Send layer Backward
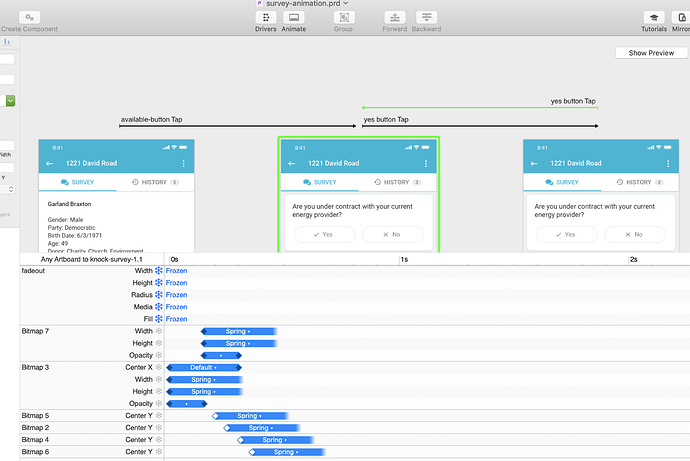 (x=426, y=18)
